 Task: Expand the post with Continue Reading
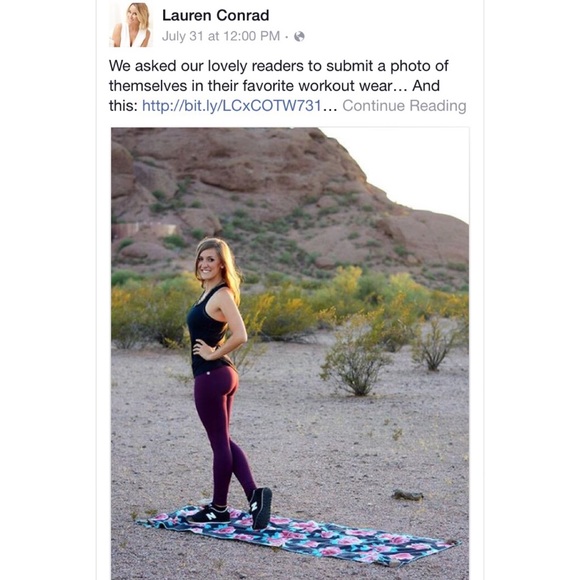(x=404, y=106)
